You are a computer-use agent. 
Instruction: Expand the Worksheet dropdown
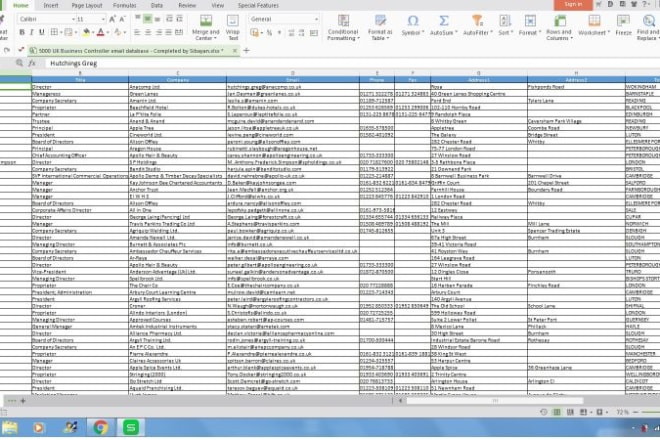pos(608,33)
